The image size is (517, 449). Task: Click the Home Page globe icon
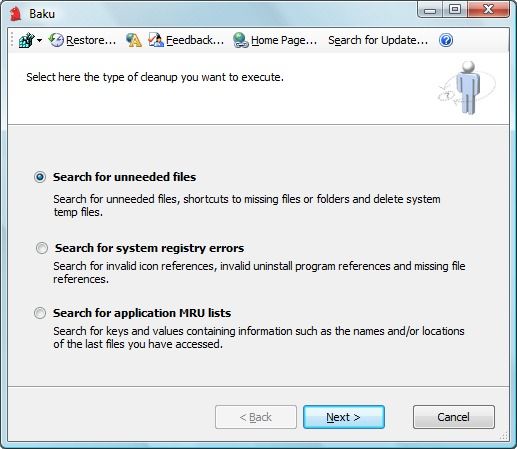(240, 40)
